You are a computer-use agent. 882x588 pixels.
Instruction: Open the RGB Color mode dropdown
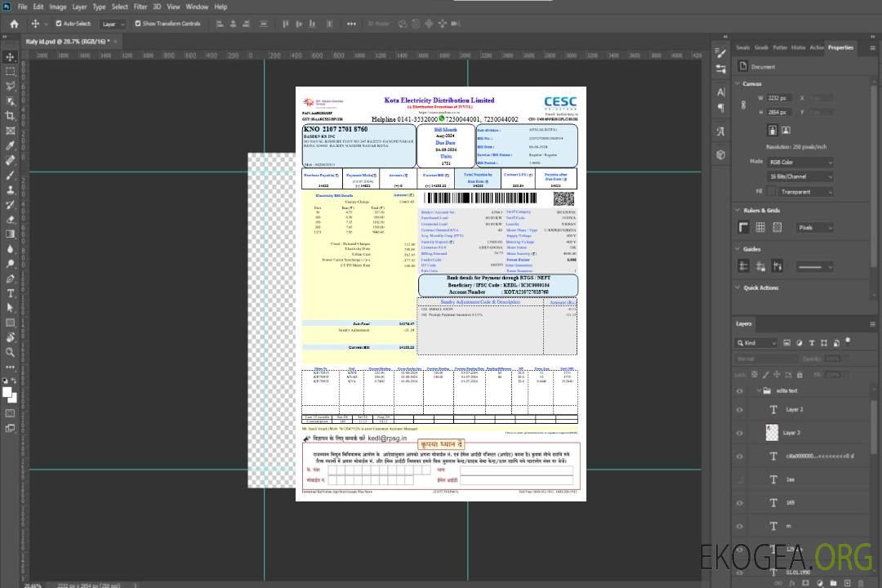(x=800, y=163)
